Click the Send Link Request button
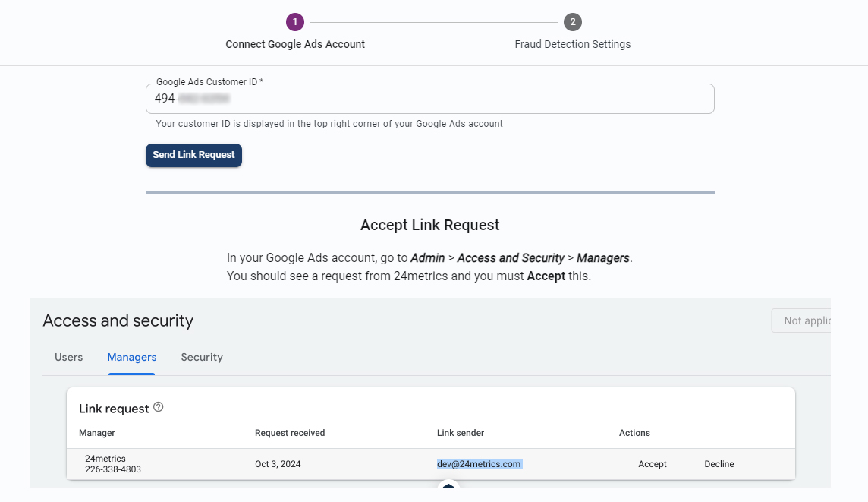The width and height of the screenshot is (868, 502). [193, 155]
